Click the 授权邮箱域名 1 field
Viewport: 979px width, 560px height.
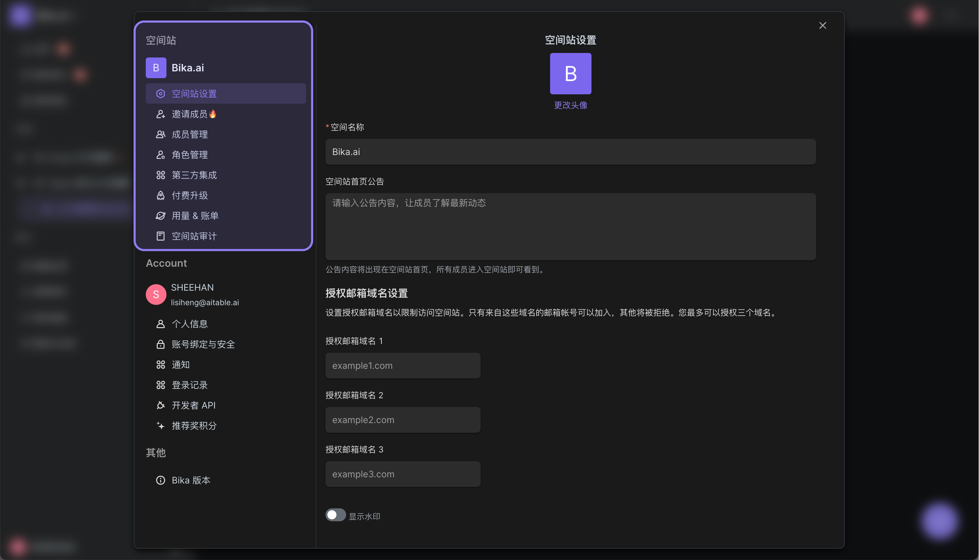[402, 366]
